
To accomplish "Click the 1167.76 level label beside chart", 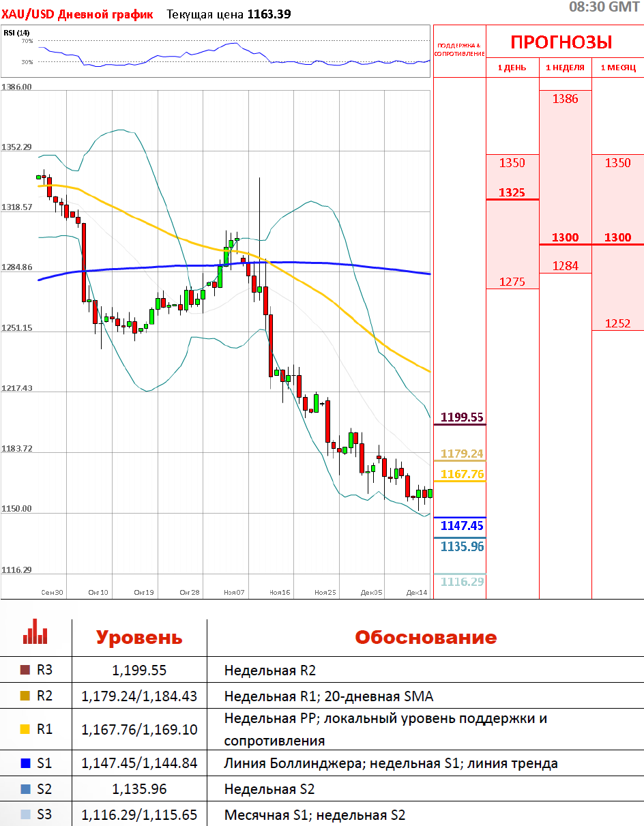I will pos(462,474).
